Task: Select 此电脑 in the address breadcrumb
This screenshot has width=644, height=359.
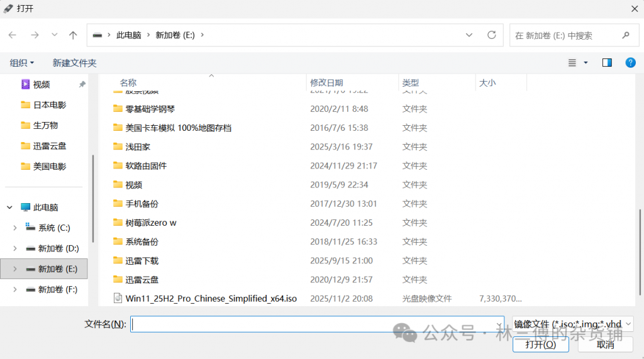Action: click(x=128, y=35)
